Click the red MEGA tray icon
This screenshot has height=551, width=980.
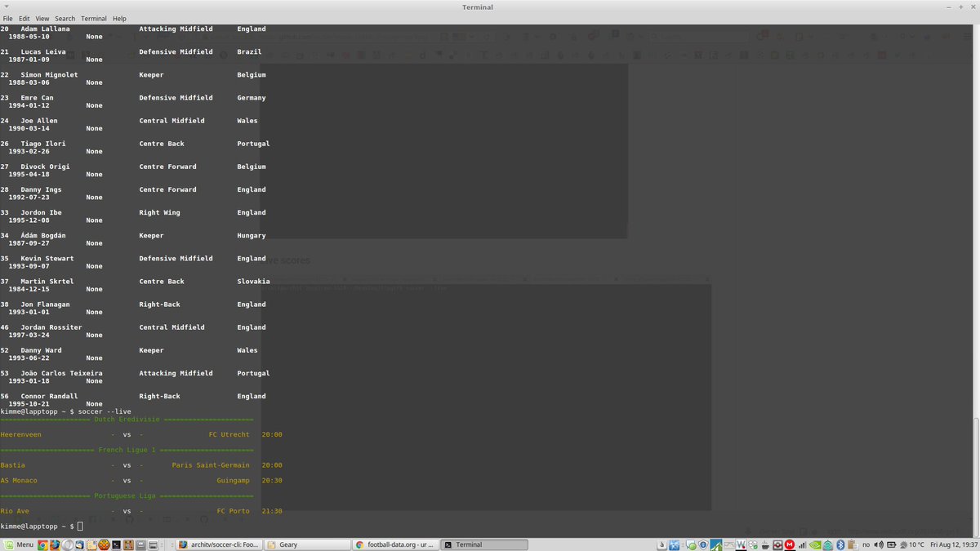[x=789, y=544]
